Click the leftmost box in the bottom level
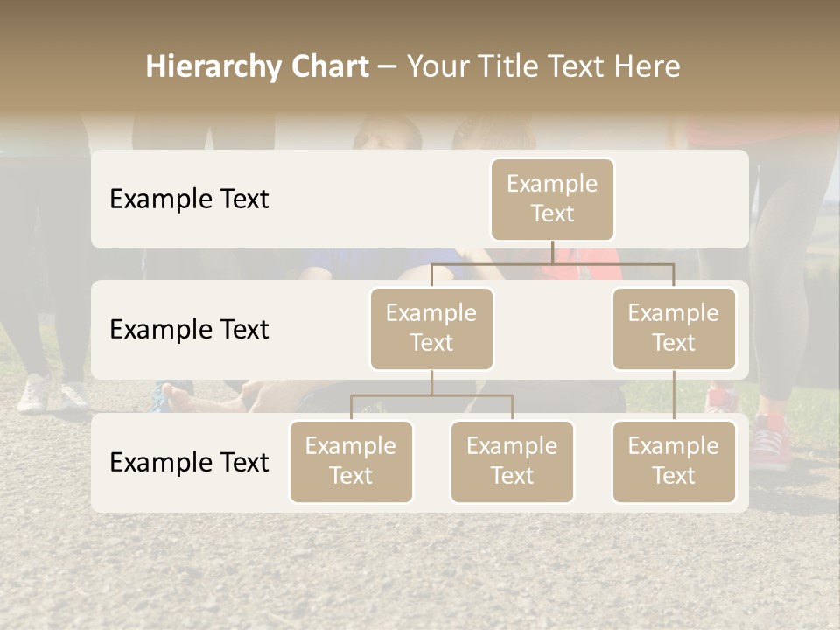Viewport: 840px width, 630px height. pos(351,461)
